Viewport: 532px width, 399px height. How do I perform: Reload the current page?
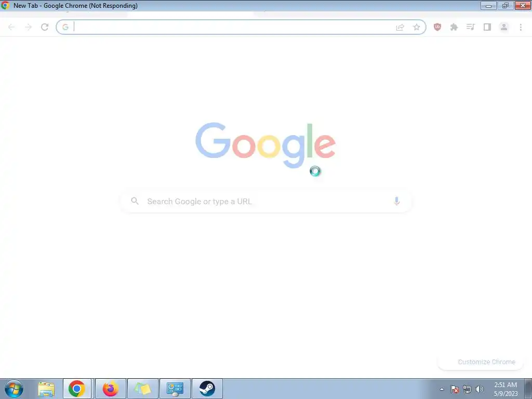point(45,27)
